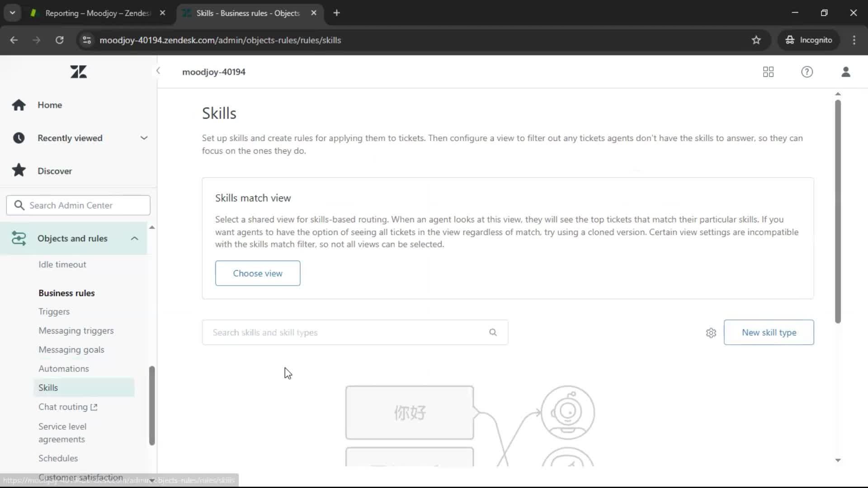This screenshot has height=488, width=868.
Task: Click the browser forward arrow
Action: pyautogui.click(x=37, y=40)
